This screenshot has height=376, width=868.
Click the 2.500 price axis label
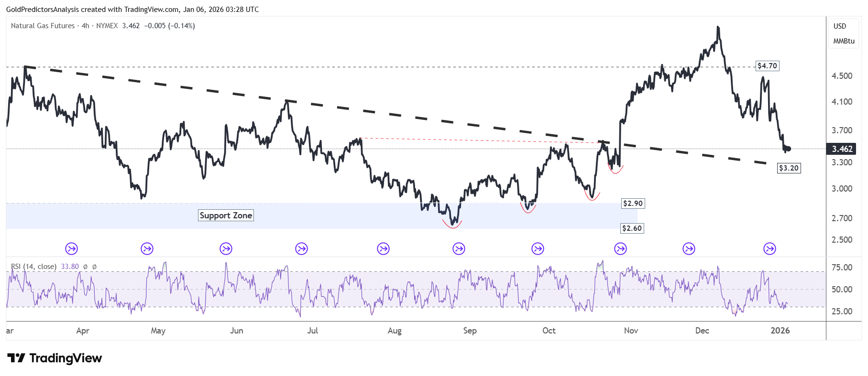842,240
